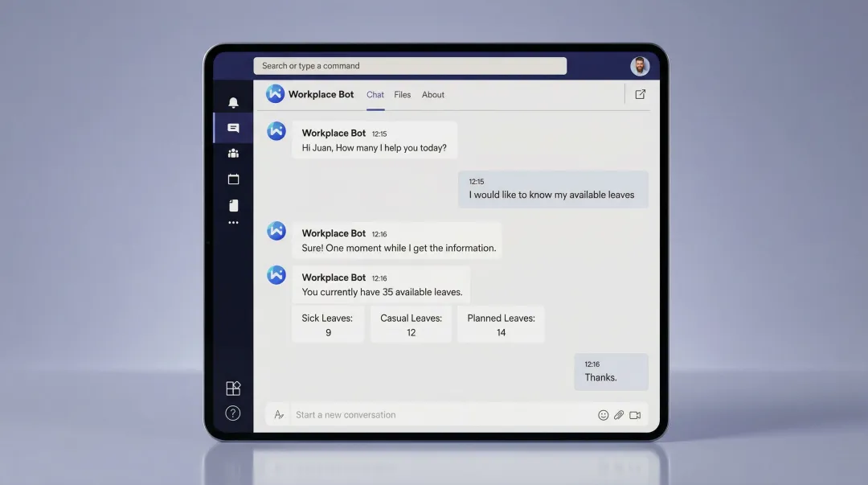Attach a file using the paperclip icon

[619, 414]
